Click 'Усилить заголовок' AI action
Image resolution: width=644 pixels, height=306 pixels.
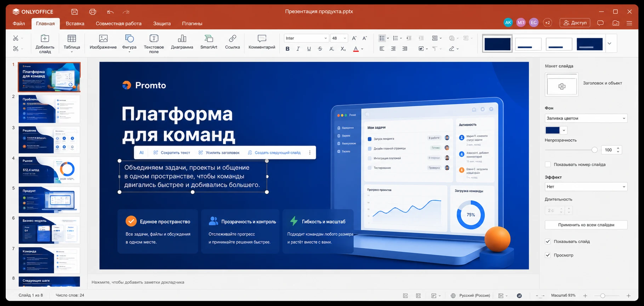(219, 152)
